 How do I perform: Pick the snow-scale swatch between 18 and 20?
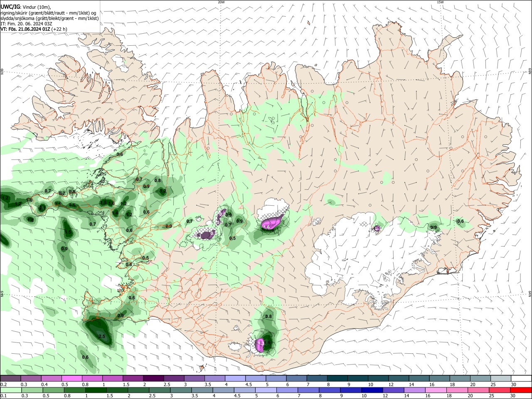(460, 378)
